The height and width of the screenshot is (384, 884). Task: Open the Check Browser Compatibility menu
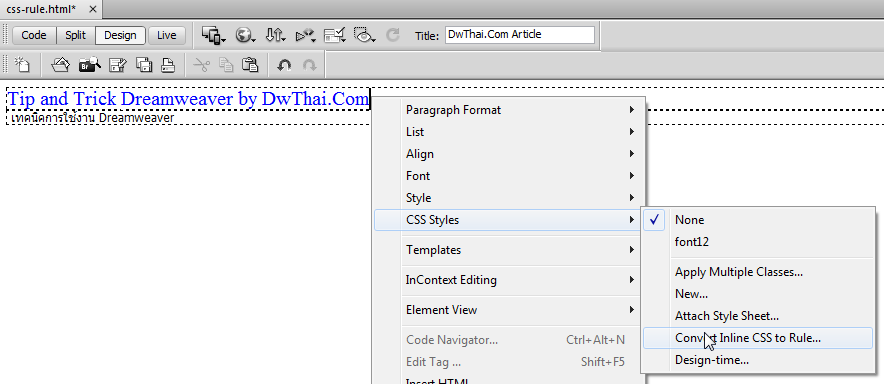pos(335,36)
